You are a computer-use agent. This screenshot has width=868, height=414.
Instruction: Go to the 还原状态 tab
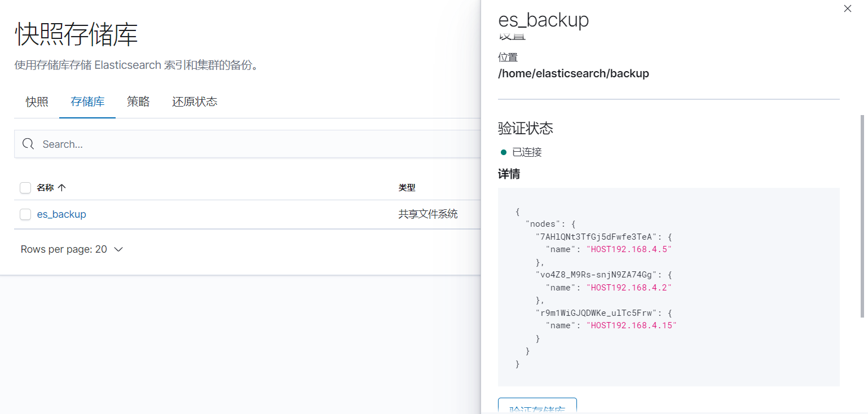pos(195,102)
